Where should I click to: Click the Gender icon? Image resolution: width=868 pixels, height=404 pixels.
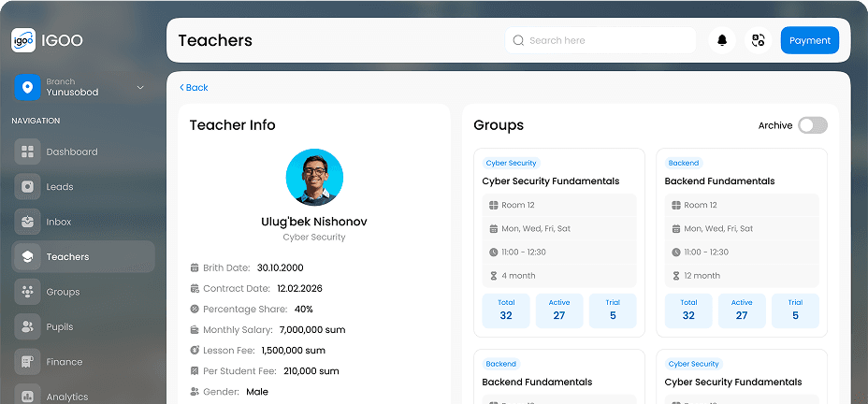pyautogui.click(x=195, y=392)
